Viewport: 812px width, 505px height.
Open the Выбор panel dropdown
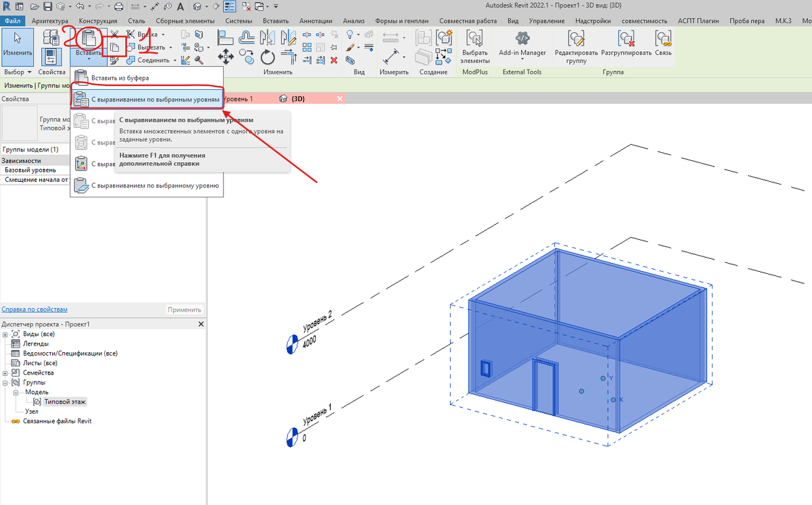(x=18, y=72)
